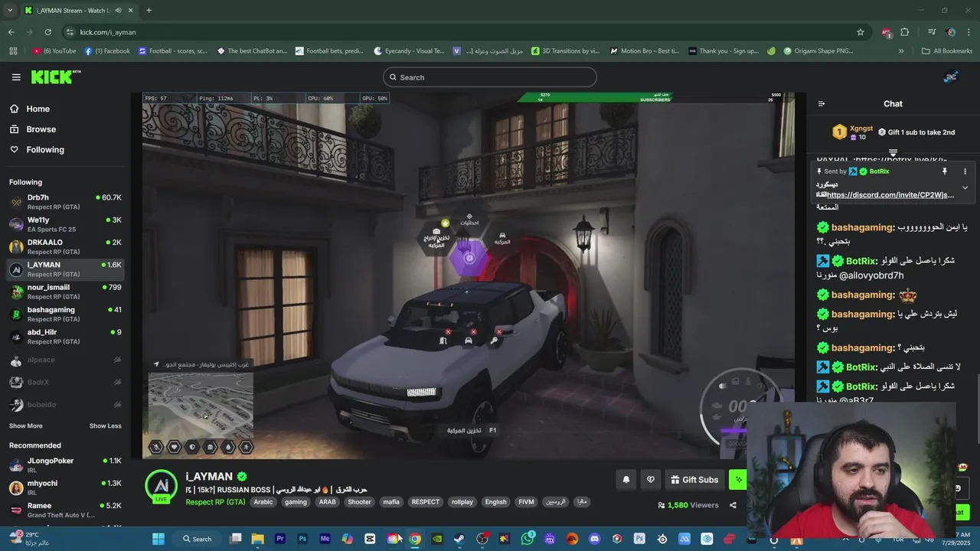Open WhatsApp from taskbar
This screenshot has width=980, height=551.
pos(528,539)
